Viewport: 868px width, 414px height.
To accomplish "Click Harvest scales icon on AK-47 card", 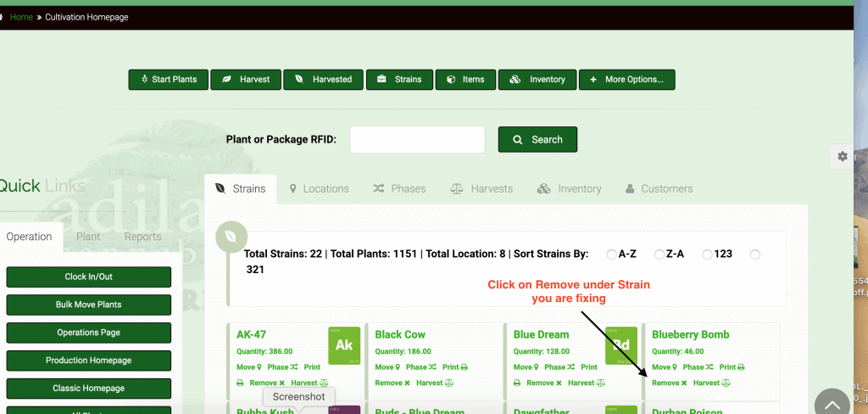I will 324,383.
